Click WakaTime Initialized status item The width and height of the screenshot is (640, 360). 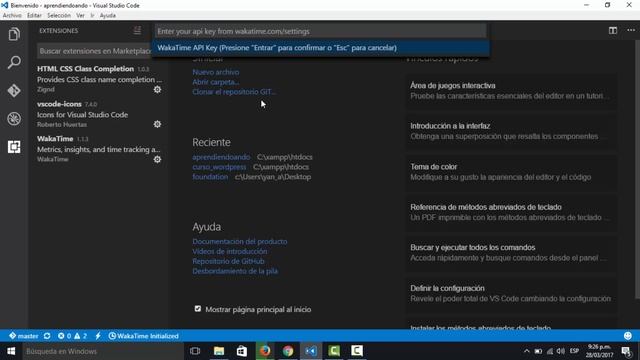click(144, 336)
